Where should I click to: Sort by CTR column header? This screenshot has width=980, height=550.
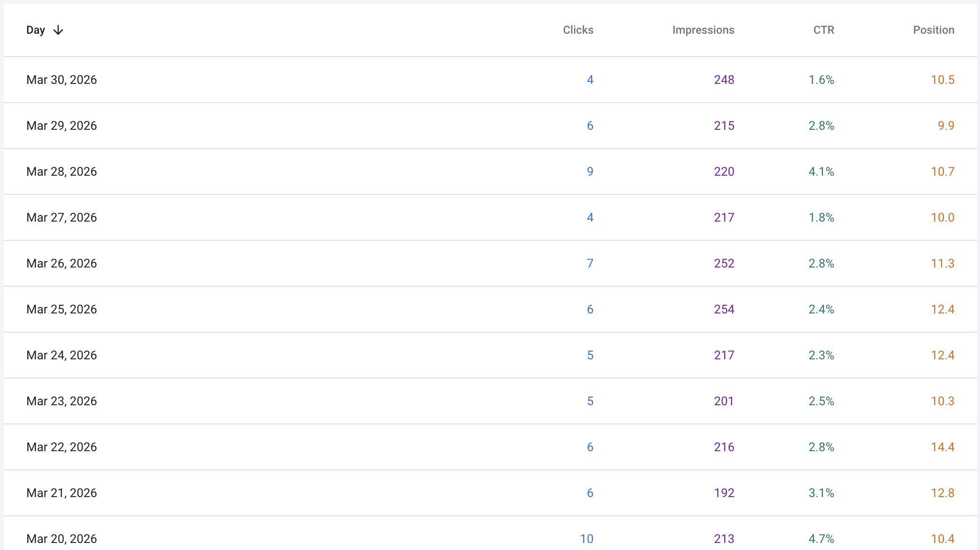tap(823, 30)
